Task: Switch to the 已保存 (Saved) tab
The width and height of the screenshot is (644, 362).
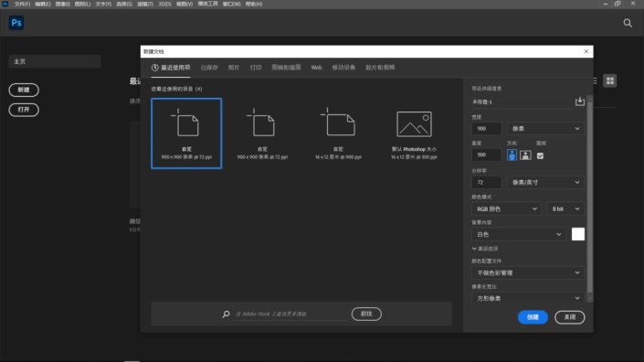Action: click(209, 68)
